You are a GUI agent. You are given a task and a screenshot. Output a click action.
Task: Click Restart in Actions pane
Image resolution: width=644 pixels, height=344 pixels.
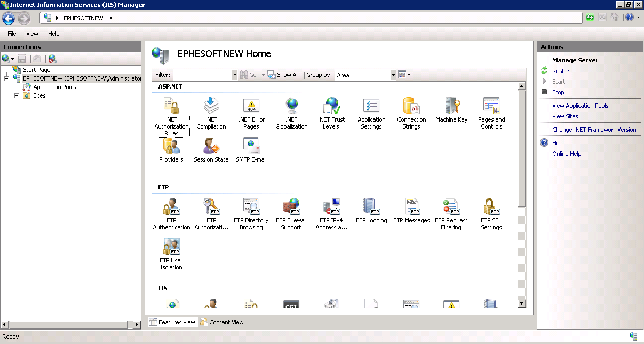click(562, 71)
